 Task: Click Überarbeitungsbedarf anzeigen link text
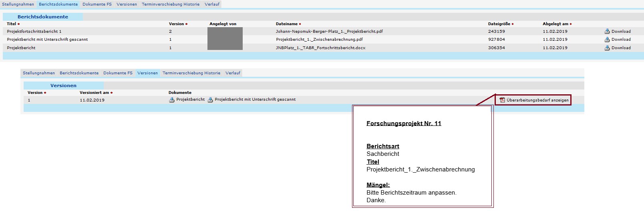(x=537, y=100)
